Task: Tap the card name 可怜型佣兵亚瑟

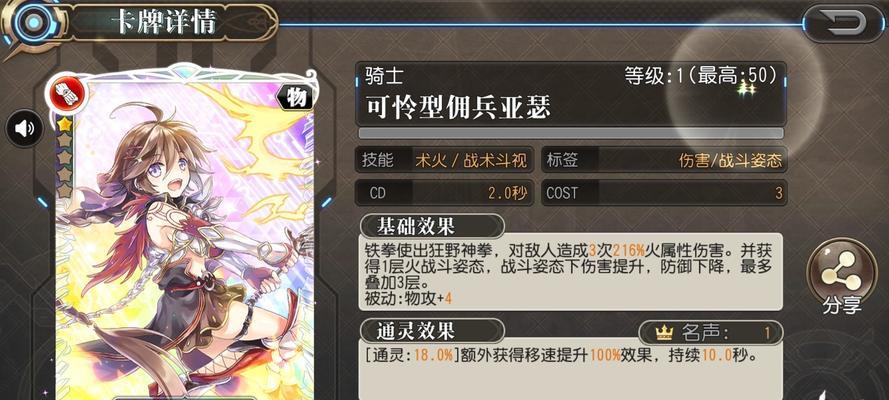Action: coord(458,106)
